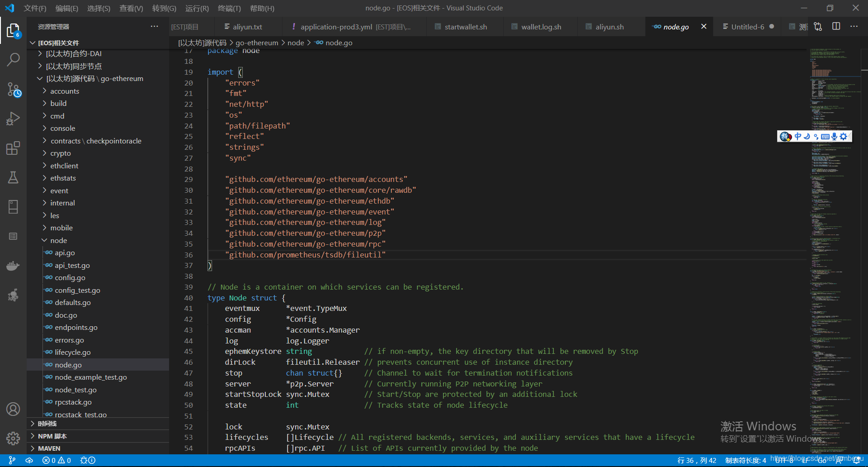Open the 运行(R) menu

click(x=197, y=8)
